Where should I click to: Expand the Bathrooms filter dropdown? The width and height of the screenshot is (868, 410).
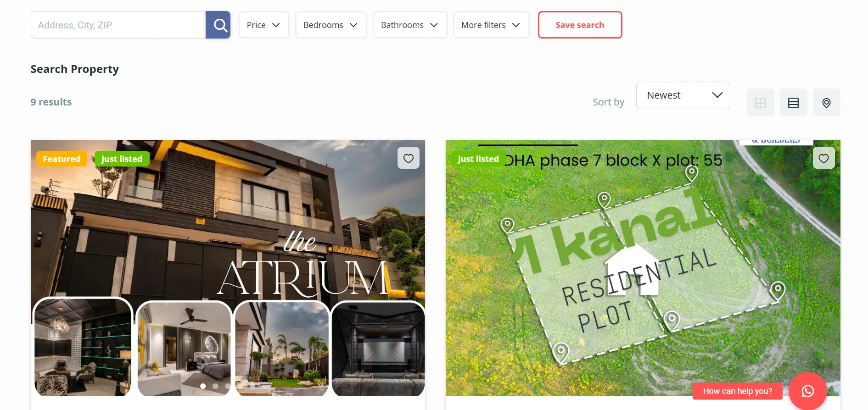410,25
